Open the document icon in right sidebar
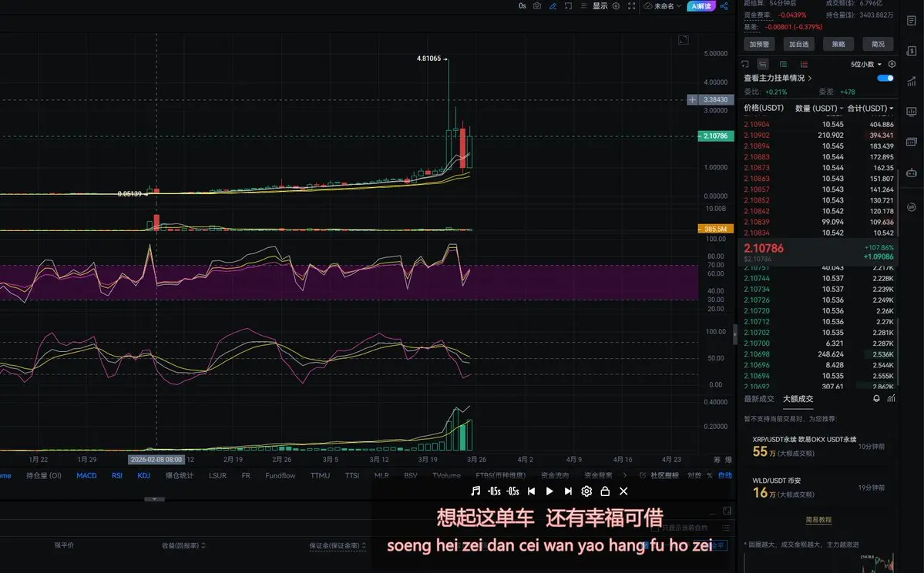 [911, 21]
